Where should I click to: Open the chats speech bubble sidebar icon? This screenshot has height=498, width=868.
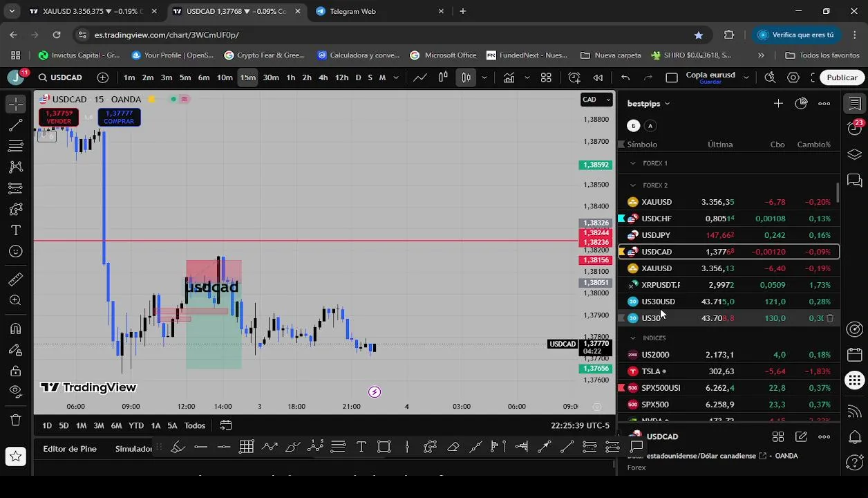pos(855,180)
